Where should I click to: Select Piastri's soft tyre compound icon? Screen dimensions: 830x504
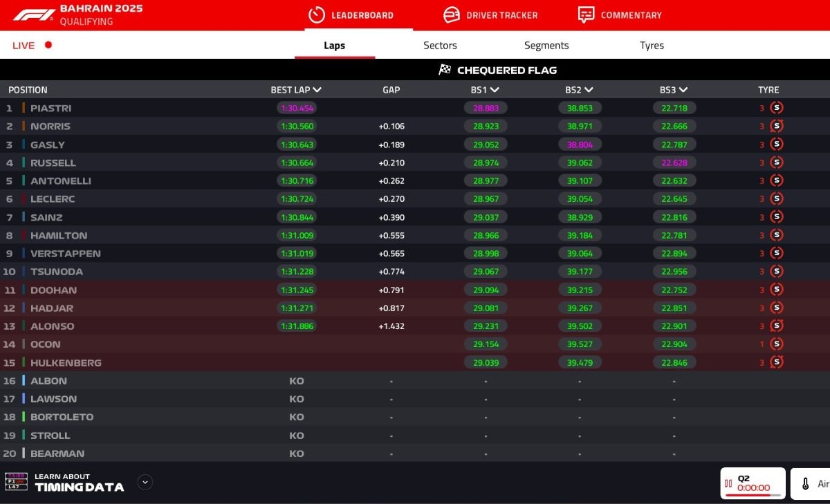(x=776, y=108)
